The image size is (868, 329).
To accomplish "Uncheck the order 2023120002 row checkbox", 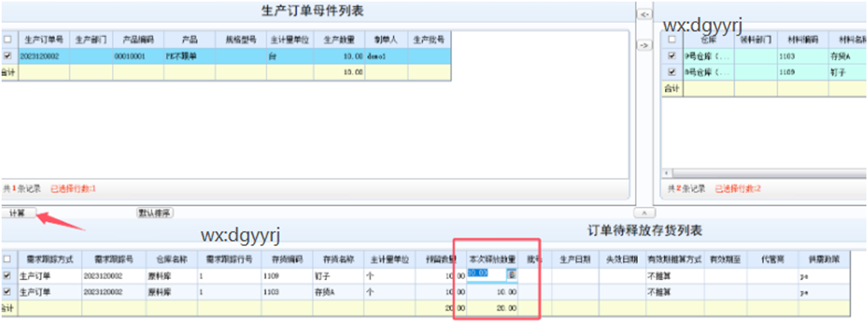I will click(8, 56).
